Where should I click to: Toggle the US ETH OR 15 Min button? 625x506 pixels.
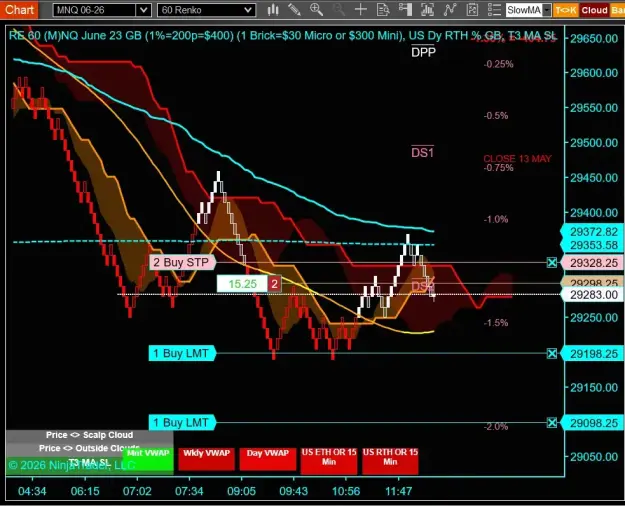(329, 461)
